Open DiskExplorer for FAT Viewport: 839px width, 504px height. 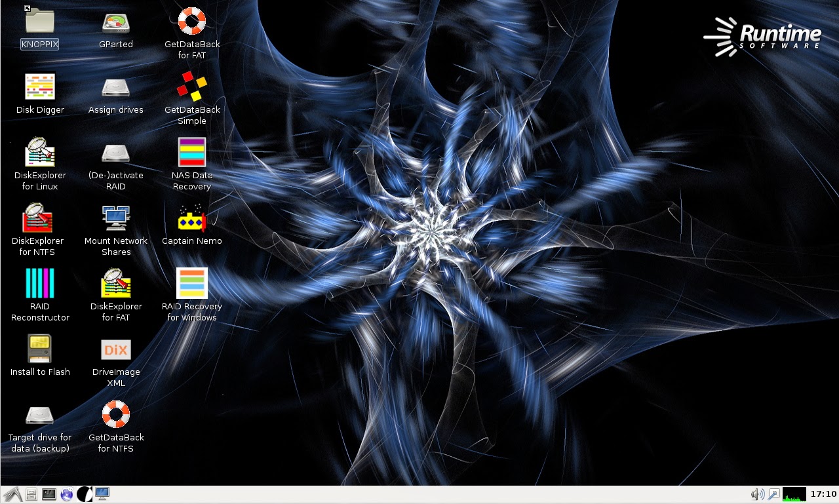pos(116,283)
